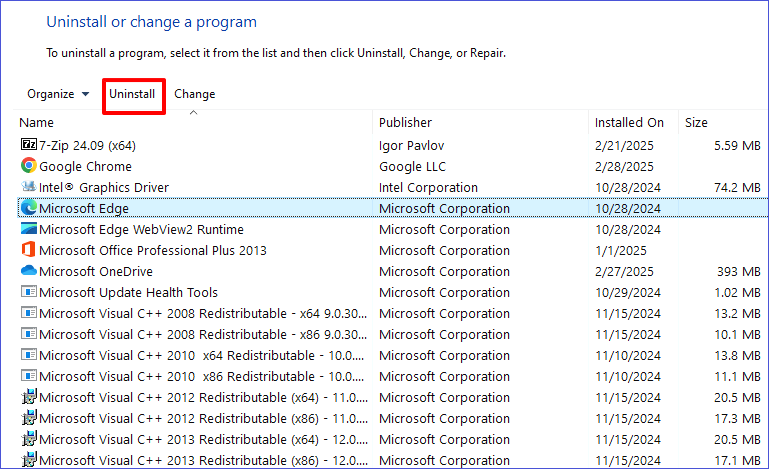The width and height of the screenshot is (769, 469).
Task: Click the 7-Zip program icon
Action: [29, 144]
